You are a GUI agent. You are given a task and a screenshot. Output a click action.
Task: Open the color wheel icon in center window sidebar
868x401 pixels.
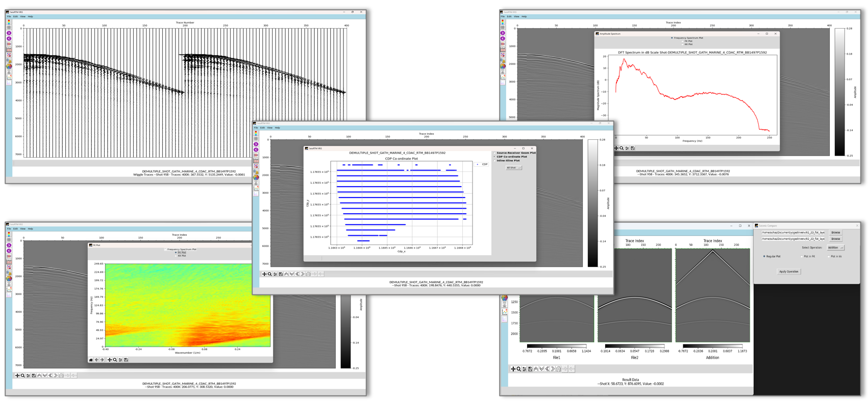pos(256,178)
